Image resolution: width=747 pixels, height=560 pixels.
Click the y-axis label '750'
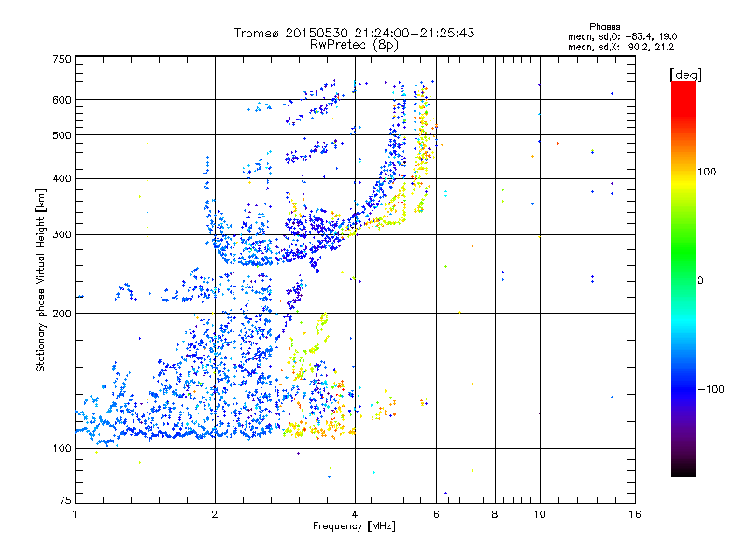point(63,59)
